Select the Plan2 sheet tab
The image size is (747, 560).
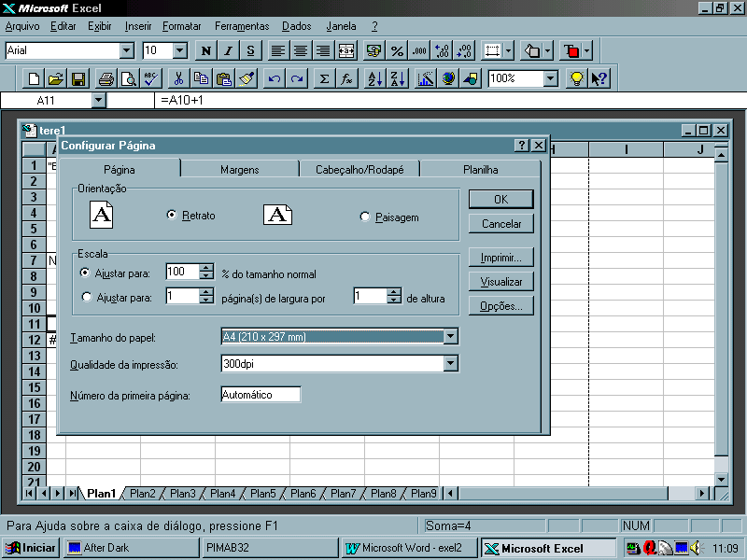click(x=143, y=494)
